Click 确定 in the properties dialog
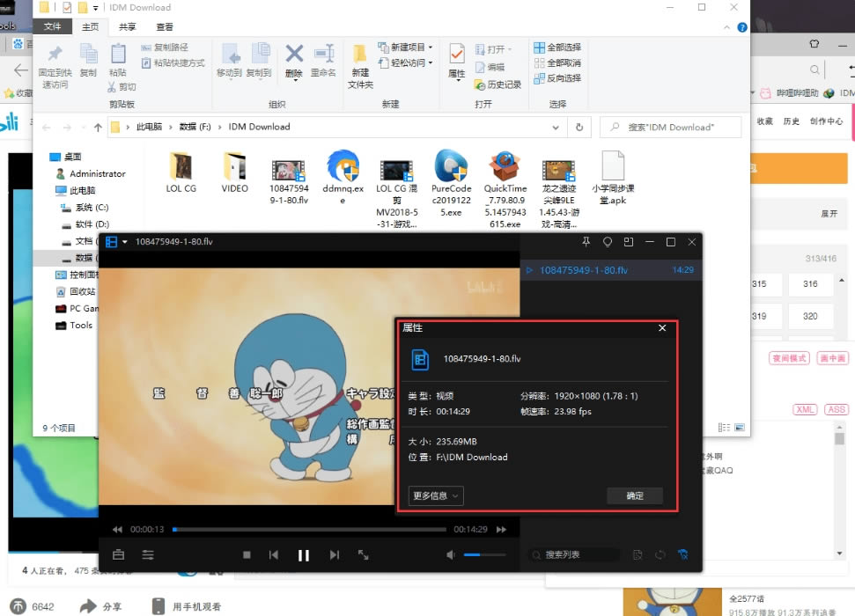855x616 pixels. pyautogui.click(x=635, y=495)
